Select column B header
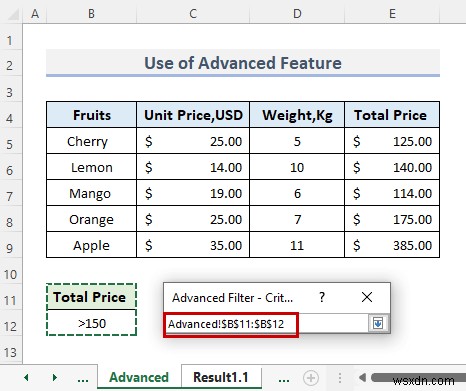 pyautogui.click(x=91, y=14)
